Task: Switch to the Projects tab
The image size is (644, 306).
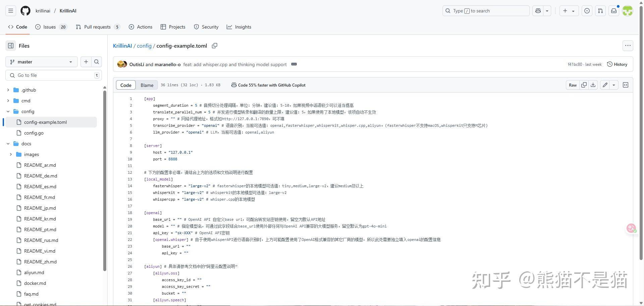Action: (173, 27)
